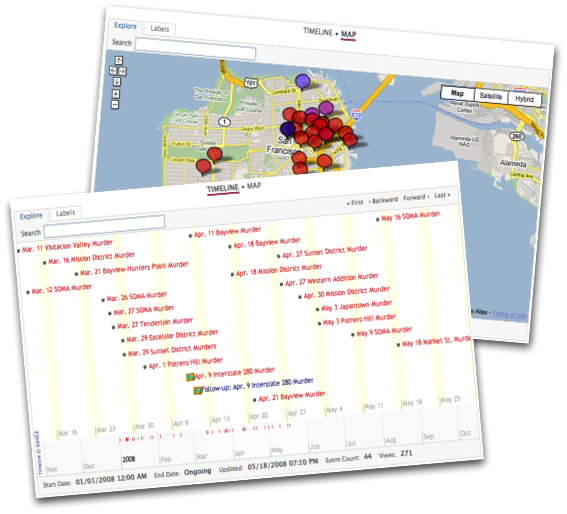This screenshot has width=567, height=514.
Task: Select TIMELINE view in the timeline window header
Action: tap(223, 188)
